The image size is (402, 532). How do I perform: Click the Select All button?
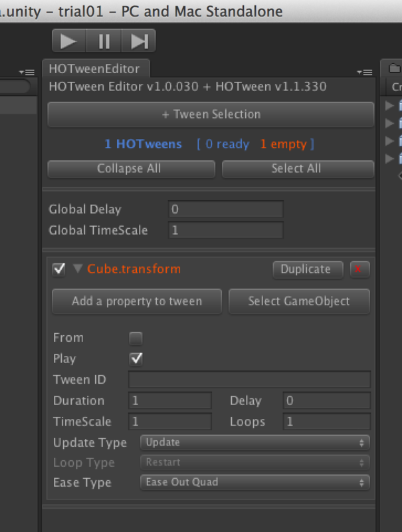pos(298,169)
